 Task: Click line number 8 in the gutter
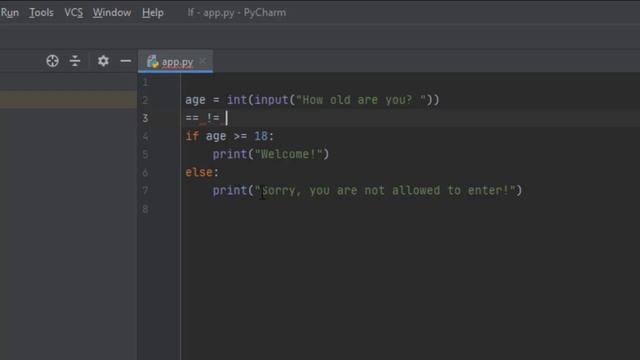click(145, 209)
